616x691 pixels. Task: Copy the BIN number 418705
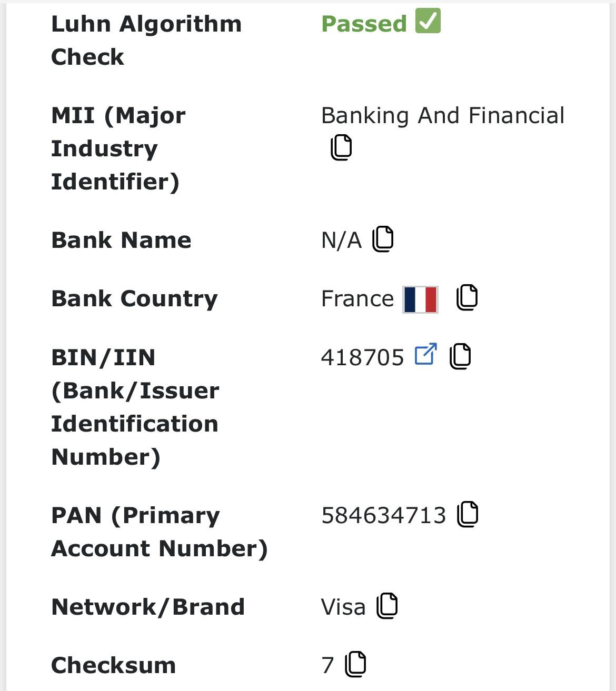pyautogui.click(x=460, y=356)
